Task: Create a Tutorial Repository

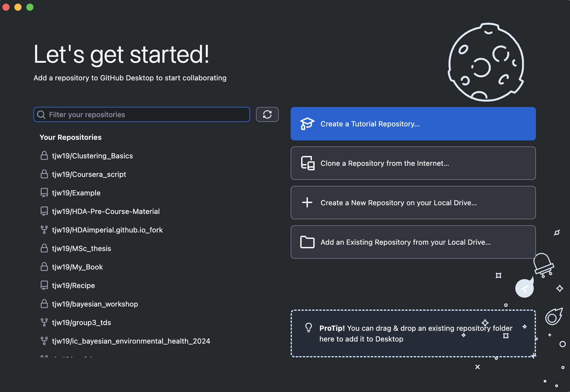Action: pos(413,124)
